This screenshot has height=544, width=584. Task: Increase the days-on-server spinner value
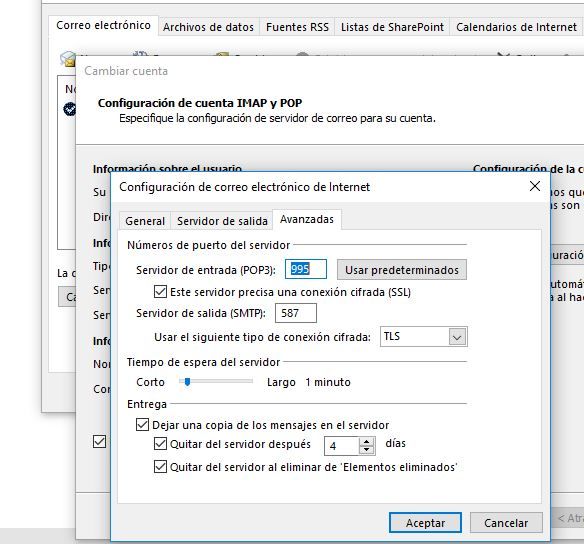point(366,441)
